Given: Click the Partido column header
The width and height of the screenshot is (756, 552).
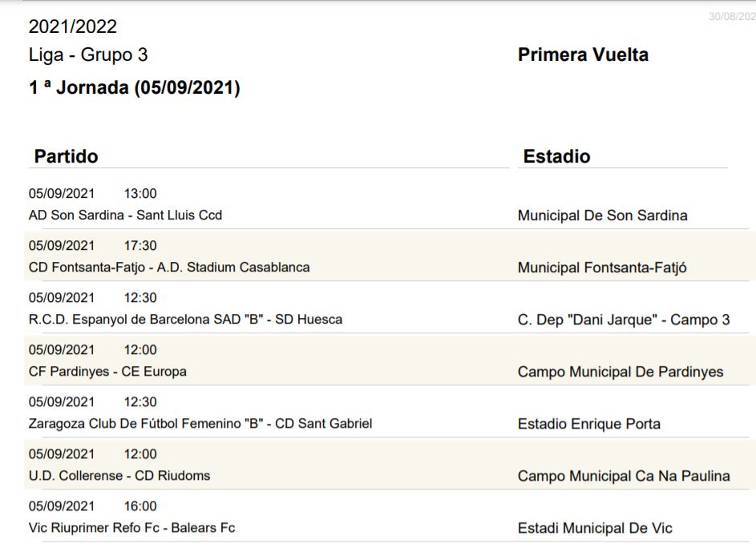Looking at the screenshot, I should [66, 156].
